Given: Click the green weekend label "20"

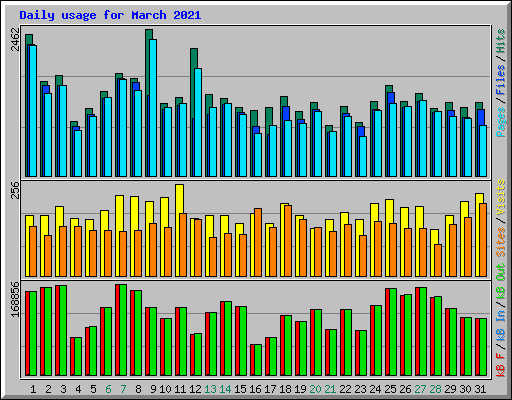Looking at the screenshot, I should pos(315,389).
